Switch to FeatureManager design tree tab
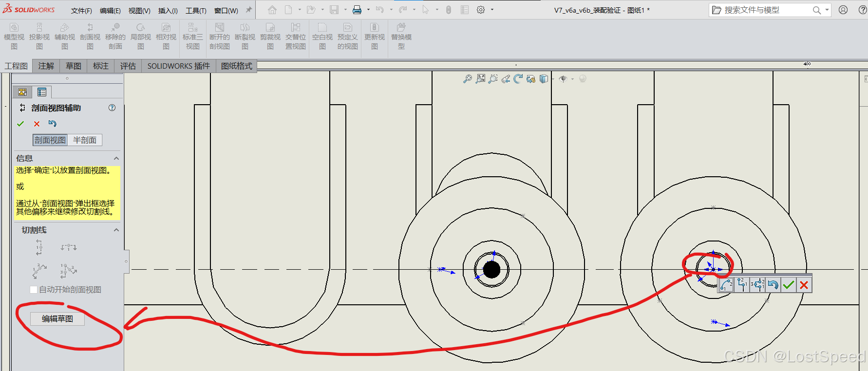 tap(22, 92)
